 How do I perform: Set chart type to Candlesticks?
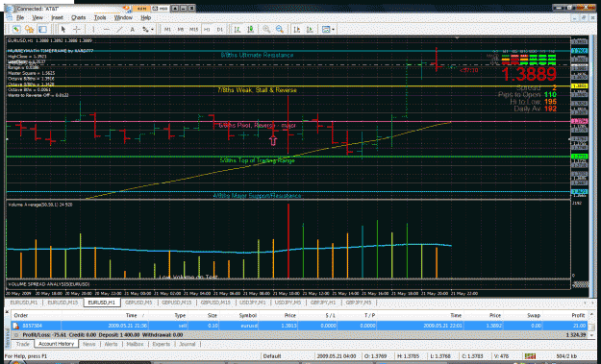pyautogui.click(x=251, y=29)
